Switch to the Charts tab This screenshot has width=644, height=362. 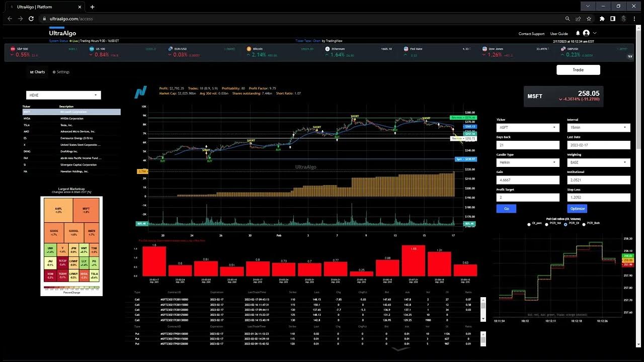[x=38, y=72]
